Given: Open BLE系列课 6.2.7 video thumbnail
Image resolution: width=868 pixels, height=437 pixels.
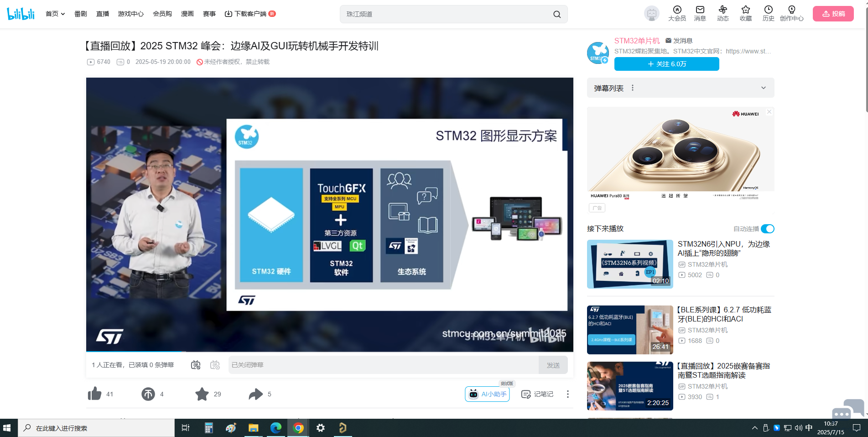Looking at the screenshot, I should coord(630,330).
